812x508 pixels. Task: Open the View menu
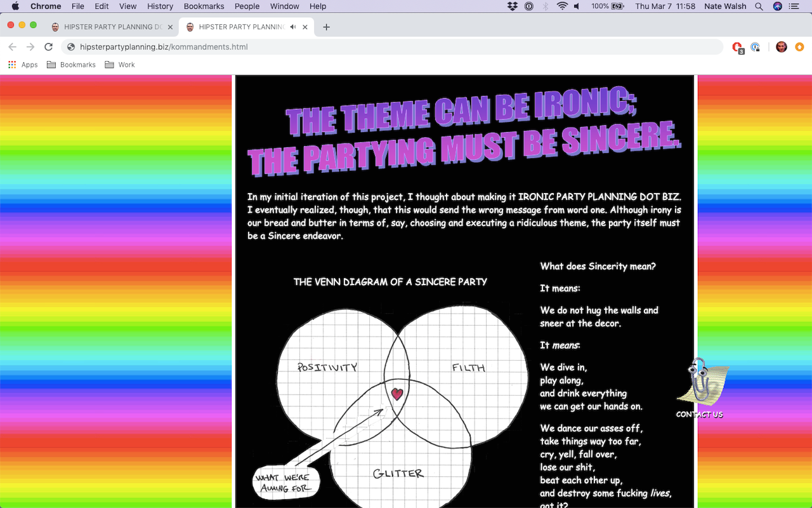(x=128, y=6)
